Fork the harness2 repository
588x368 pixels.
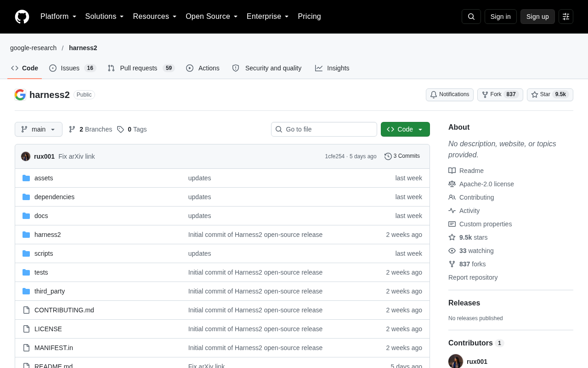(500, 94)
